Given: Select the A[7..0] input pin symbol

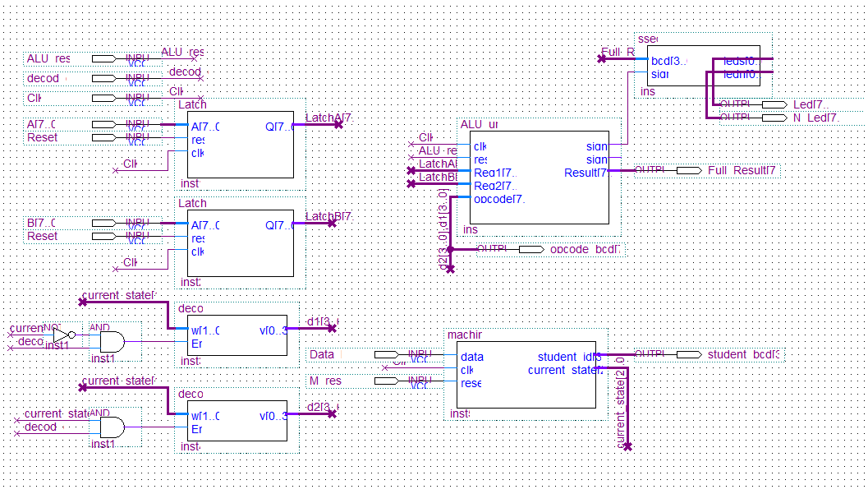Looking at the screenshot, I should [x=104, y=125].
